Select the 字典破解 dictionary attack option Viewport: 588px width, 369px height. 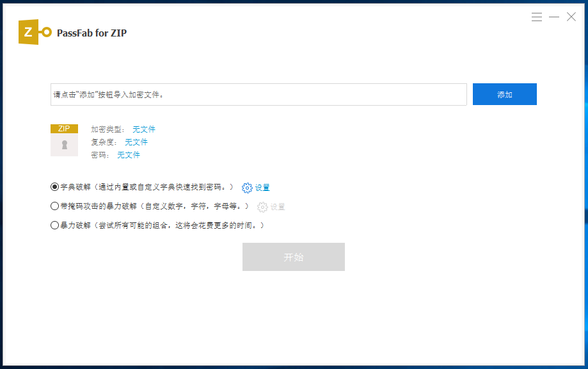pyautogui.click(x=54, y=187)
